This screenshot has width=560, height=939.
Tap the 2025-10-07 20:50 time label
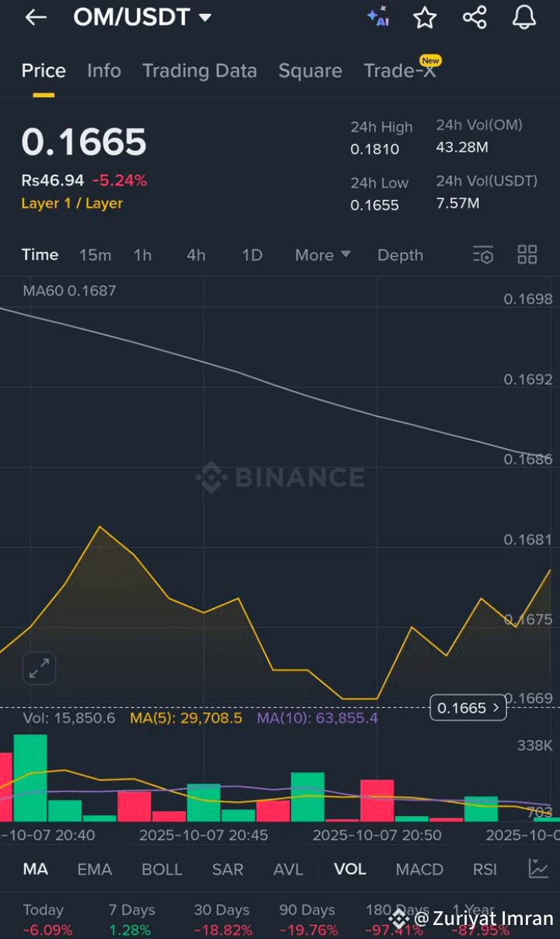pos(377,835)
